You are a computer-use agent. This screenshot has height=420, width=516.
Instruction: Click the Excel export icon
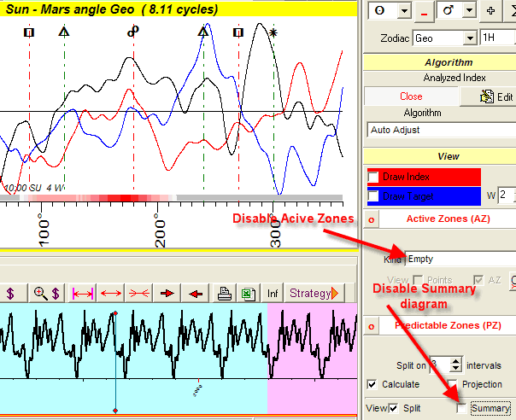click(247, 293)
